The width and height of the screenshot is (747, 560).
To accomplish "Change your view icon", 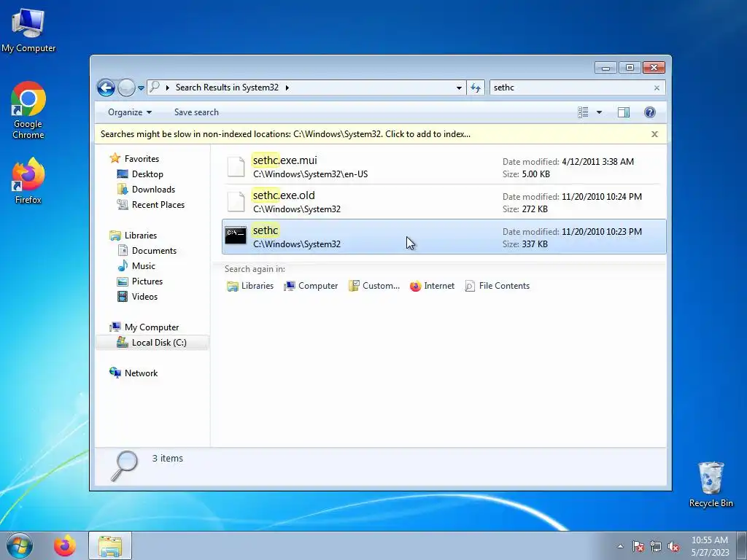I will click(x=583, y=112).
